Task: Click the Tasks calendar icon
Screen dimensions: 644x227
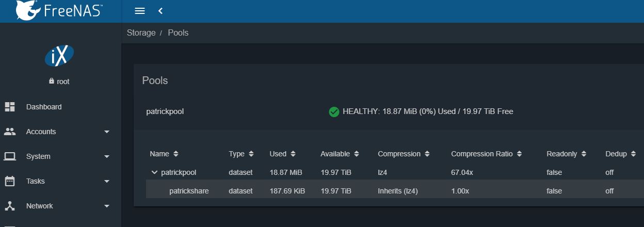Action: pos(10,181)
